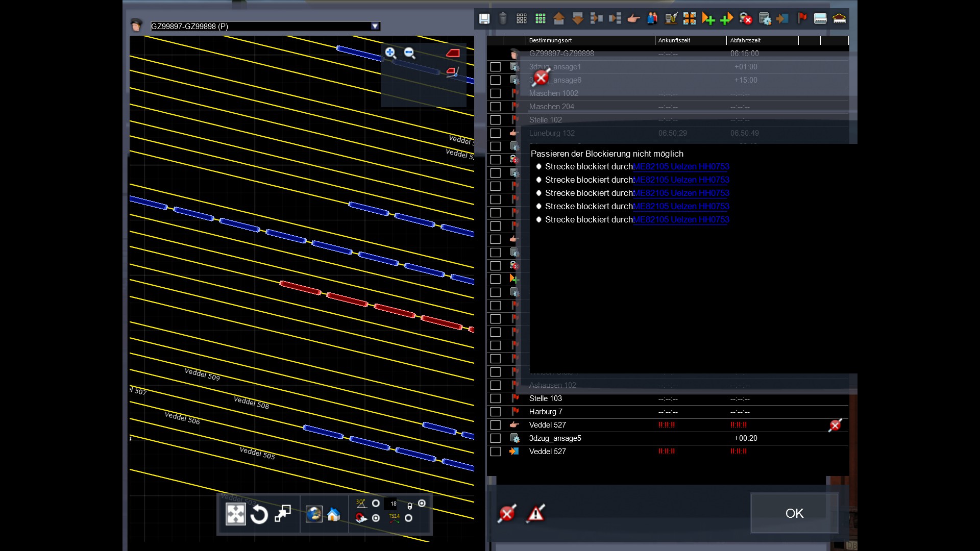Move the instruction up with the orange up arrow
Screen dimensions: 980x551
point(559,19)
